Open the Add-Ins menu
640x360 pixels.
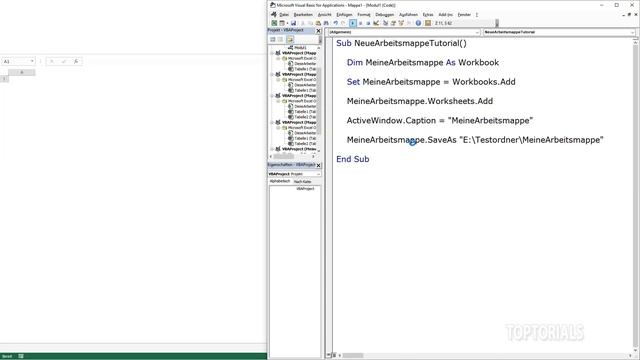point(446,15)
